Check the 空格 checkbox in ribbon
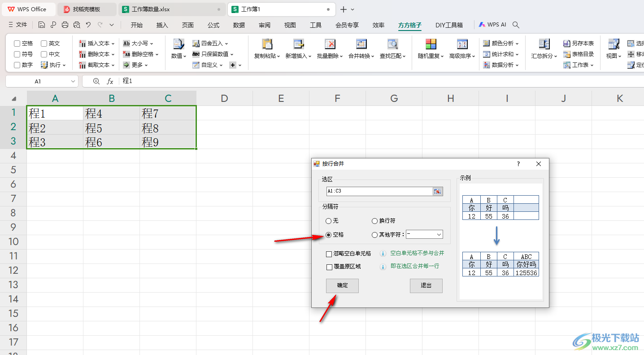644x355 pixels. (17, 44)
